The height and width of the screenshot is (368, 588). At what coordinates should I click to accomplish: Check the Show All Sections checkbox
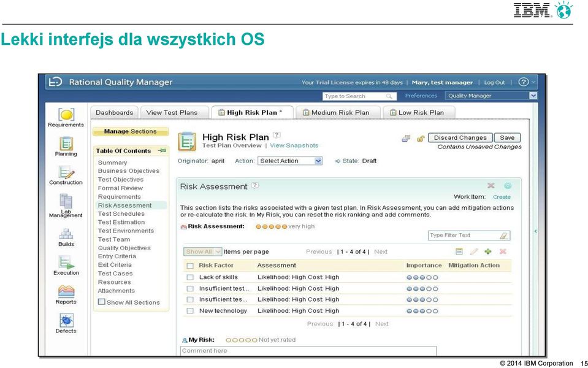[x=101, y=302]
